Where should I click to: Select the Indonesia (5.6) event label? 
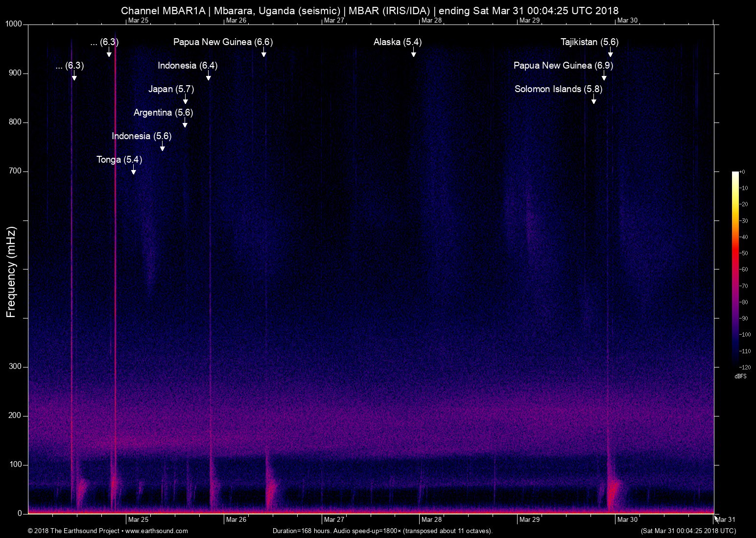[x=142, y=136]
